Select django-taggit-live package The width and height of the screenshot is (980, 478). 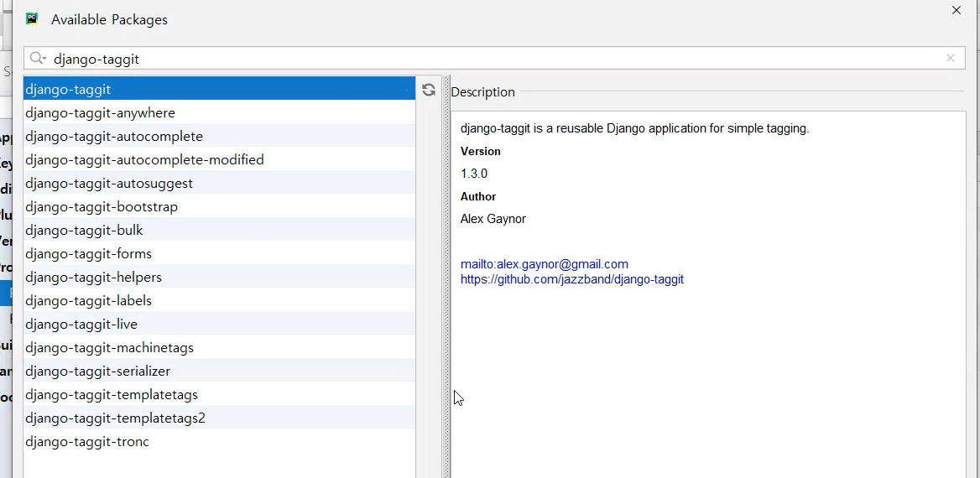[219, 324]
